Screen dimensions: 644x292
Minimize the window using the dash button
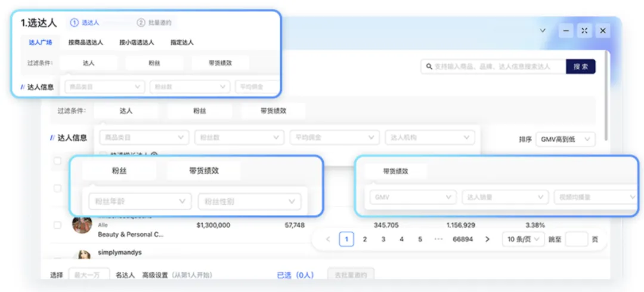tap(566, 31)
